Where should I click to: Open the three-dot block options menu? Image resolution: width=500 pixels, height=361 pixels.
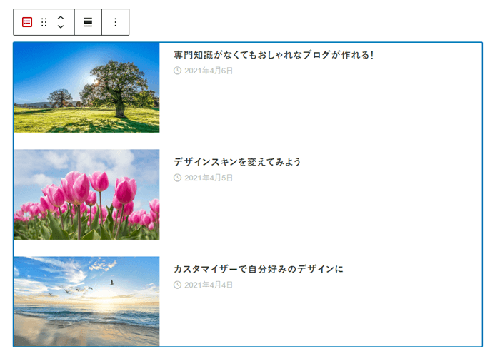[x=115, y=22]
